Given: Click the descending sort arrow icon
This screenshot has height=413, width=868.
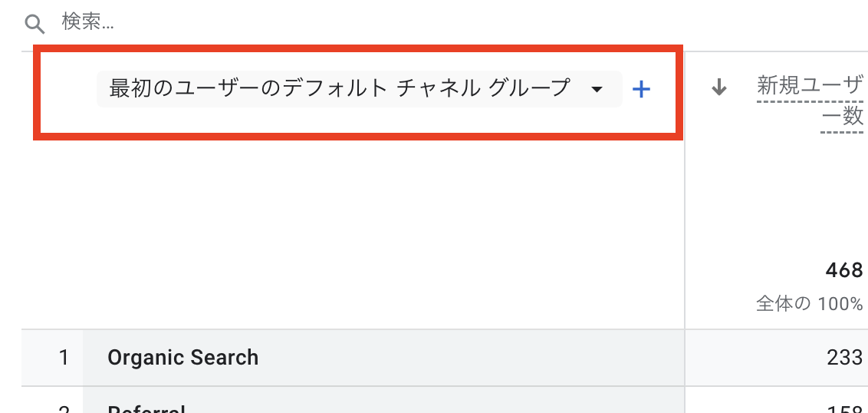Looking at the screenshot, I should (x=718, y=87).
